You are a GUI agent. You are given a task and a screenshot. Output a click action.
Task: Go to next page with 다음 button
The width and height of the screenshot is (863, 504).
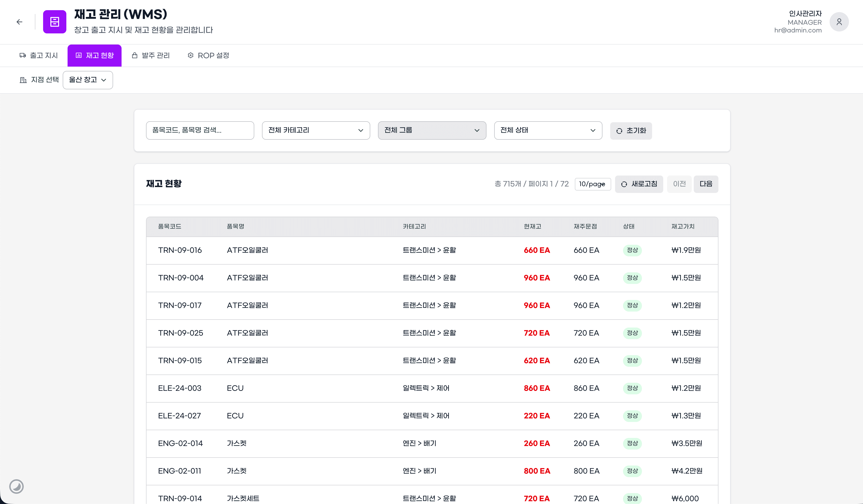705,184
